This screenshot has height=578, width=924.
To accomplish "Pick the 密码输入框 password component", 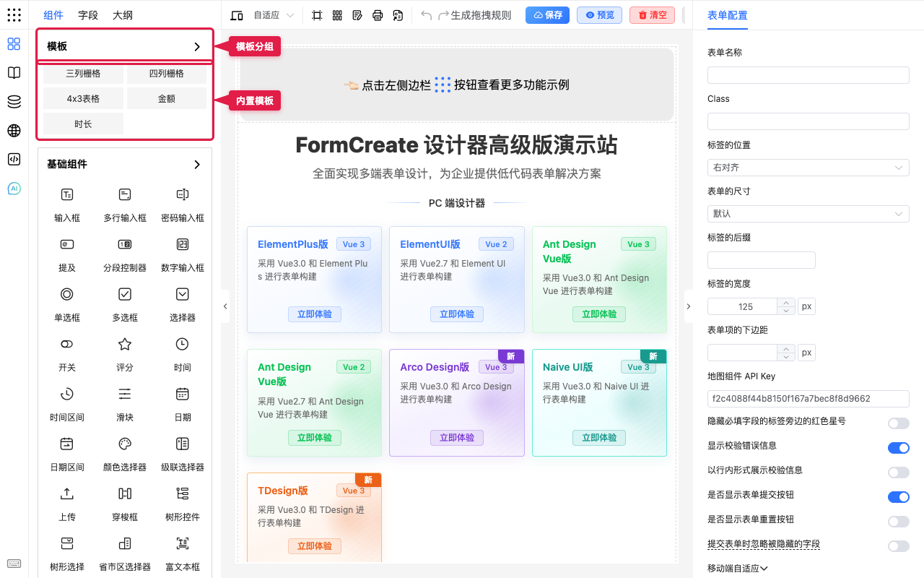I will point(183,204).
